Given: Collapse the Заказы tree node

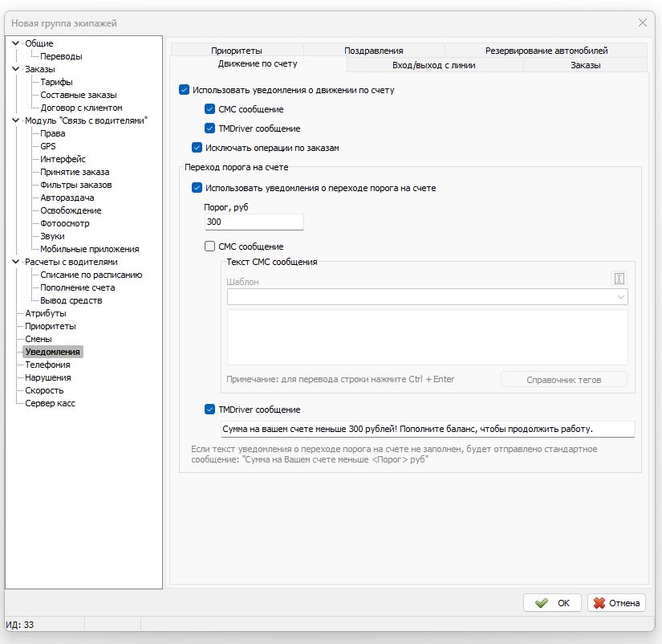Looking at the screenshot, I should click(x=15, y=69).
